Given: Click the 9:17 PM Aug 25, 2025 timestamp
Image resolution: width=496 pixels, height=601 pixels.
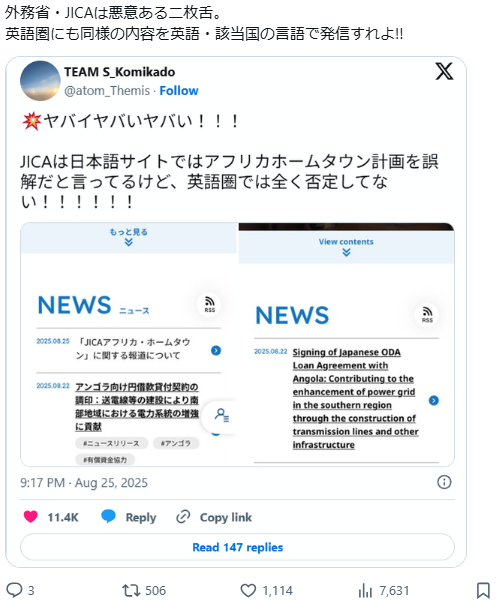Looking at the screenshot, I should pos(84,483).
